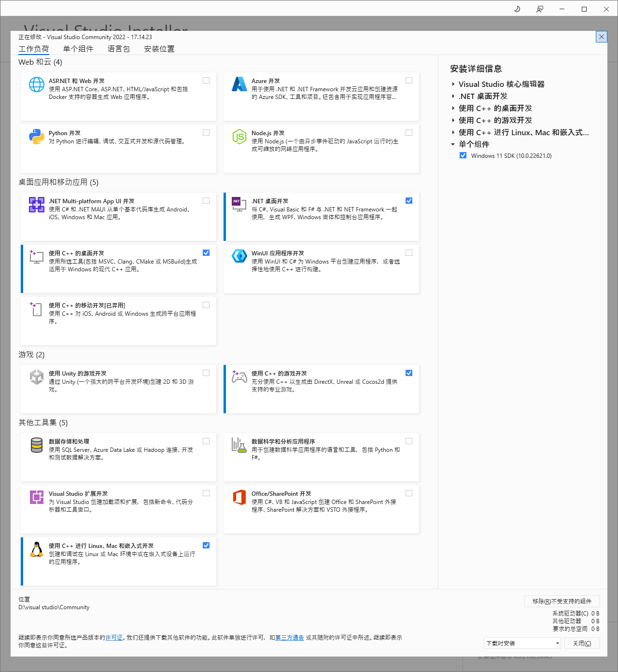Uncheck 使用 C++ 的桌面开发 checkbox

click(206, 253)
